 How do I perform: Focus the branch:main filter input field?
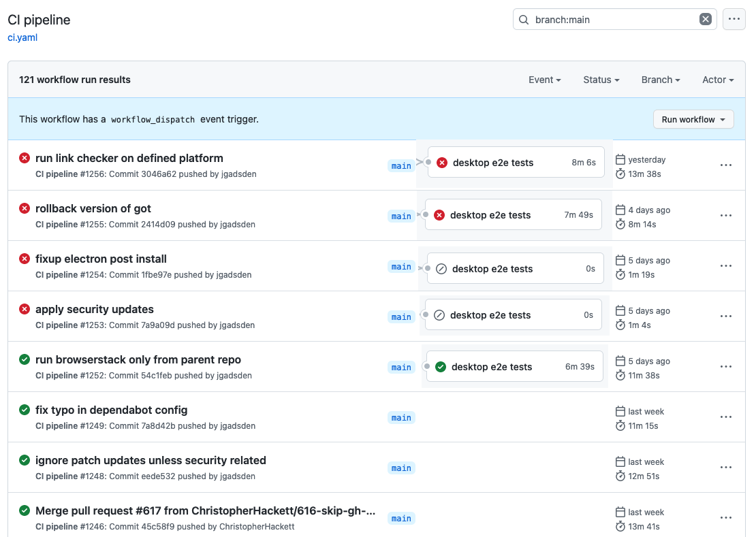pos(614,19)
